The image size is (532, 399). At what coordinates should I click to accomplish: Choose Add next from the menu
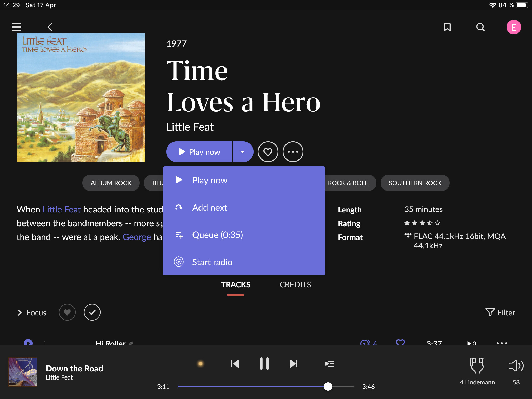(210, 208)
